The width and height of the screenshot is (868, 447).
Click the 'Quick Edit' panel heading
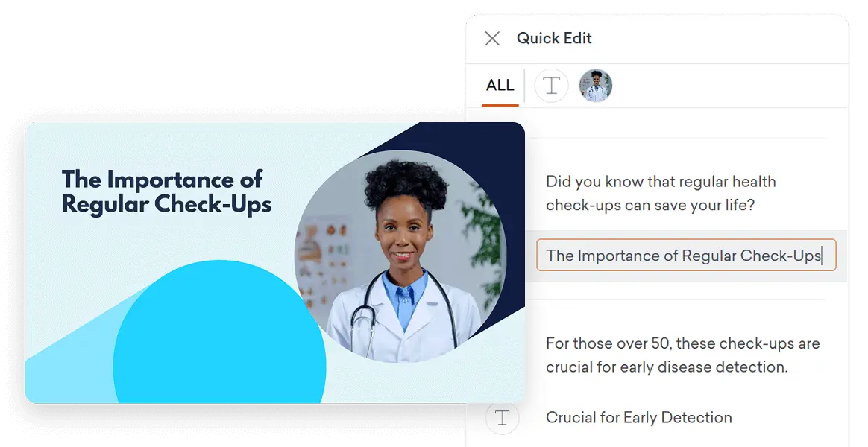(554, 38)
